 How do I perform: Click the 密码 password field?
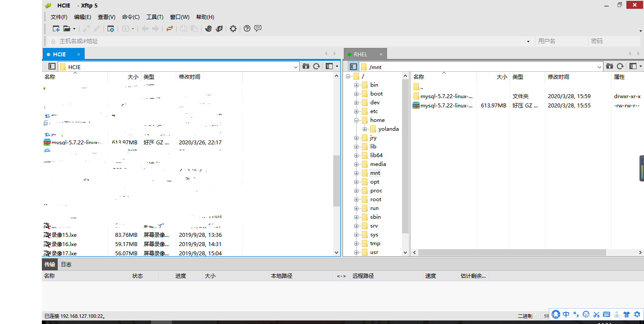614,41
